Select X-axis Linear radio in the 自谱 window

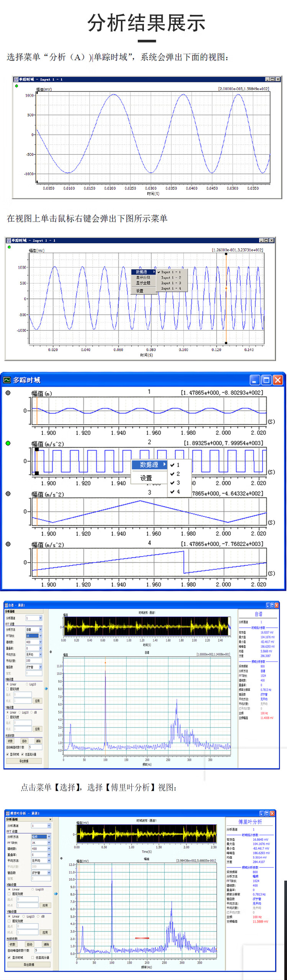coord(8,684)
